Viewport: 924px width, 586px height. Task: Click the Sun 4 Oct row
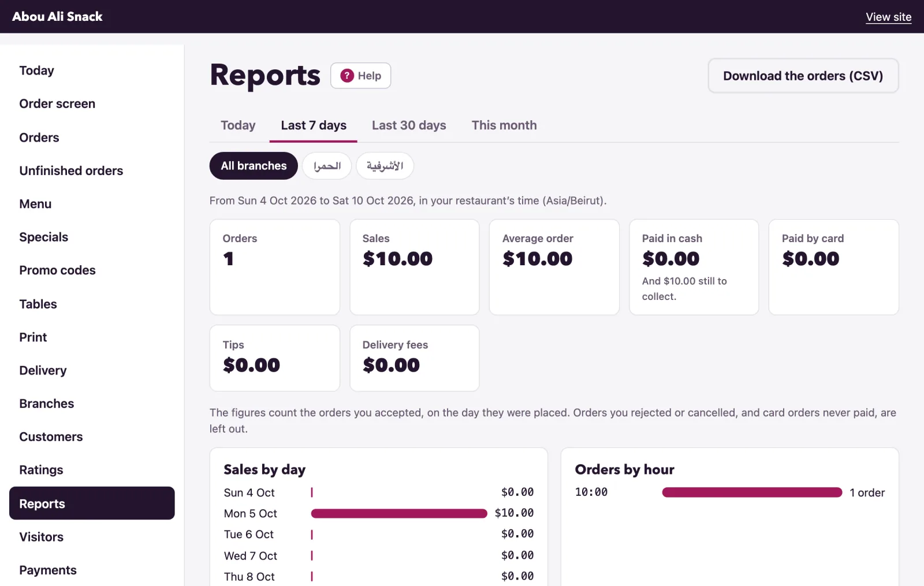click(379, 492)
